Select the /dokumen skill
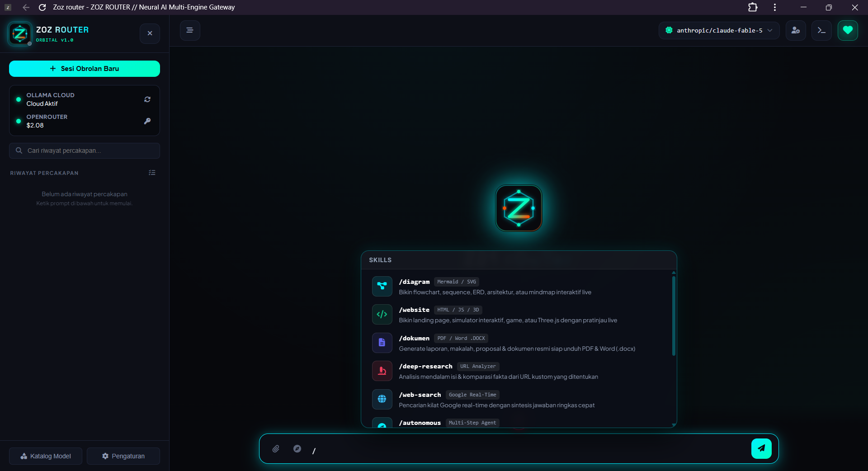868x471 pixels. click(x=518, y=343)
